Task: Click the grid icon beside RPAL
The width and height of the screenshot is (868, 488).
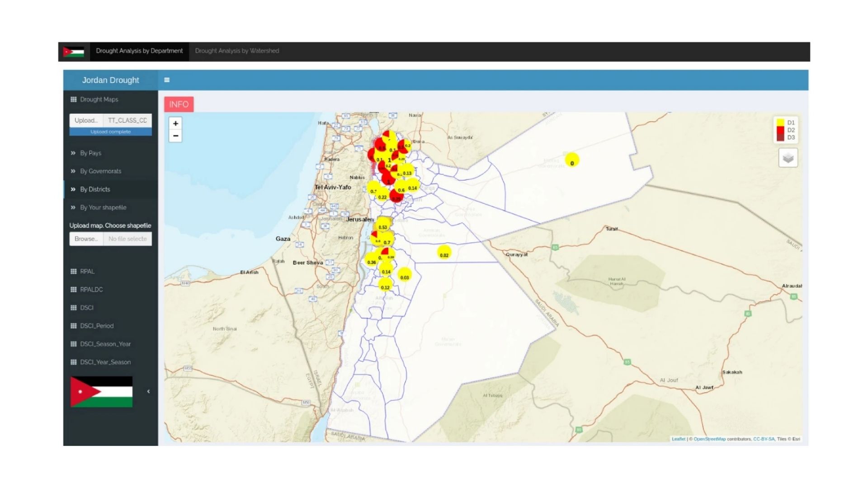Action: [74, 272]
